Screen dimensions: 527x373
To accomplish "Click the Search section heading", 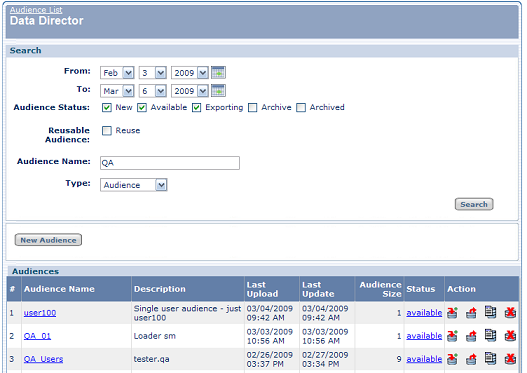I will (x=26, y=50).
